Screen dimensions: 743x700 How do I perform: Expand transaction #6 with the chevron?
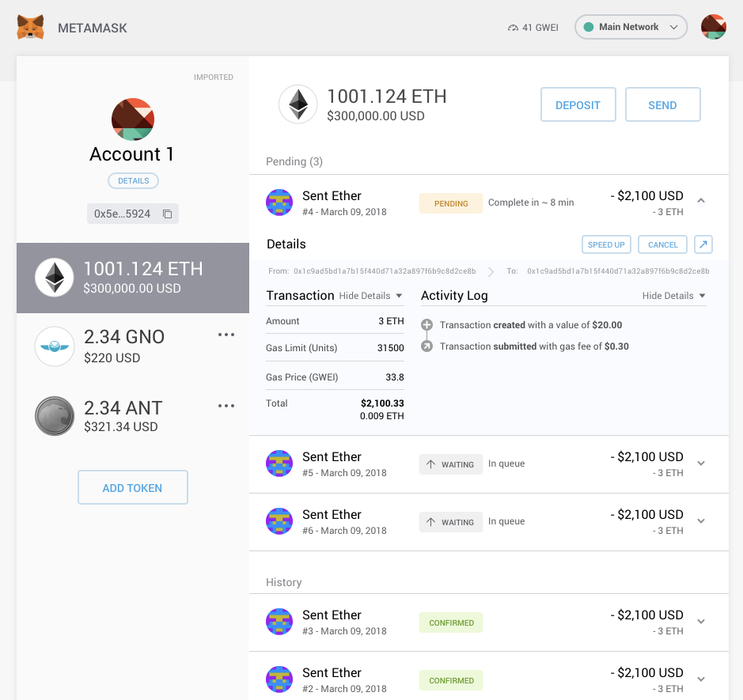[x=701, y=521]
